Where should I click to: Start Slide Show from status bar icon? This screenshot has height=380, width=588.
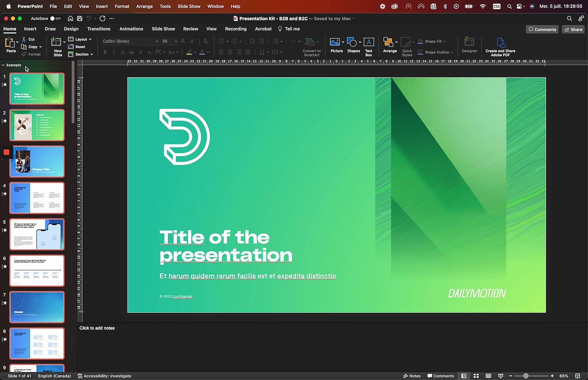500,376
